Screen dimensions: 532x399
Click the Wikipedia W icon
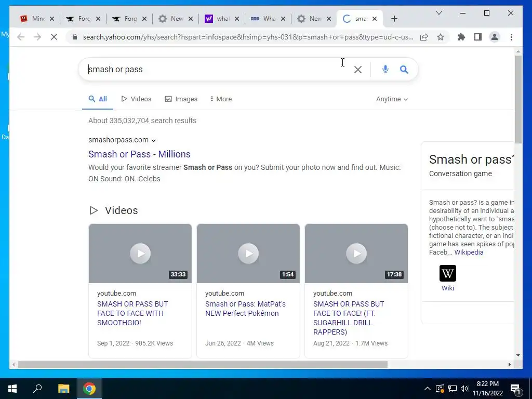pos(447,273)
